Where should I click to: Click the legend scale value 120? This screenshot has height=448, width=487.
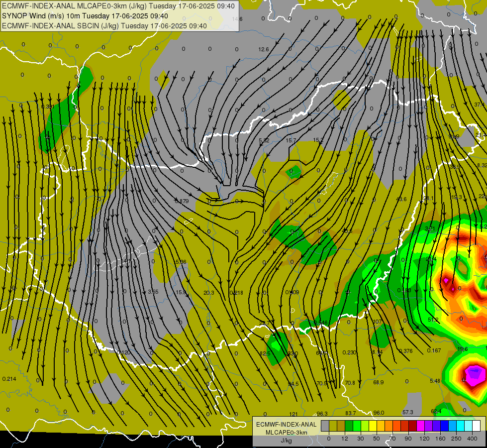(x=424, y=439)
